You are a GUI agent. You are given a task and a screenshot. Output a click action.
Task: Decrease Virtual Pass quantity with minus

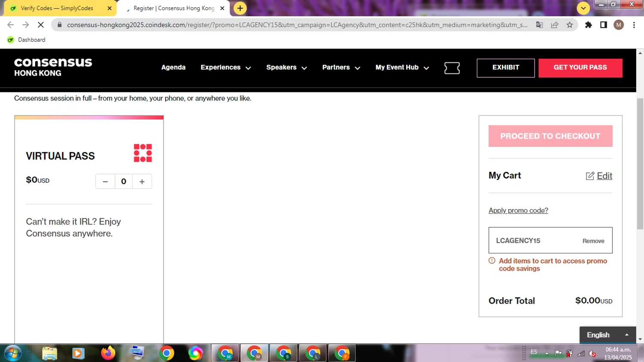click(105, 182)
